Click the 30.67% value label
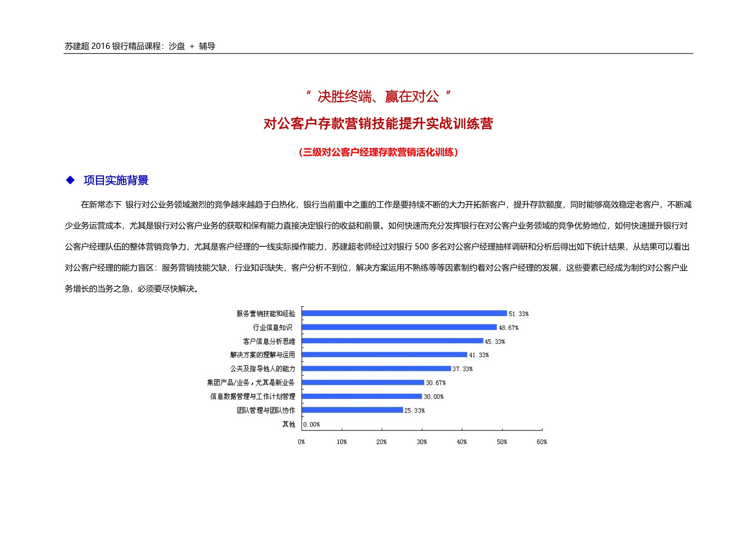The image size is (756, 535). [x=436, y=383]
